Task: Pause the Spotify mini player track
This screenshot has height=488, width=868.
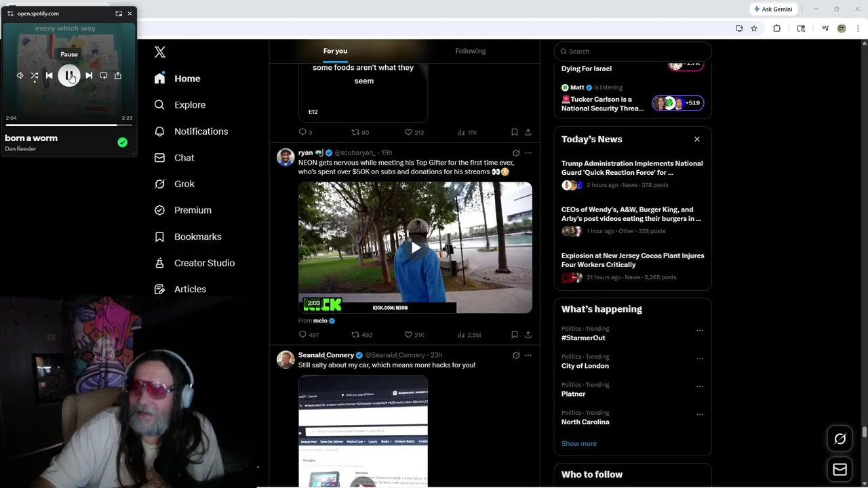Action: point(68,76)
